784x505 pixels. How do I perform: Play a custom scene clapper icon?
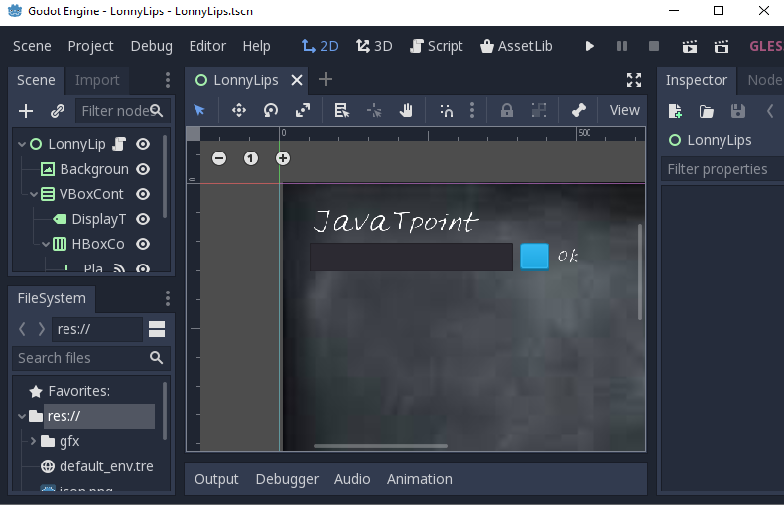coord(722,46)
